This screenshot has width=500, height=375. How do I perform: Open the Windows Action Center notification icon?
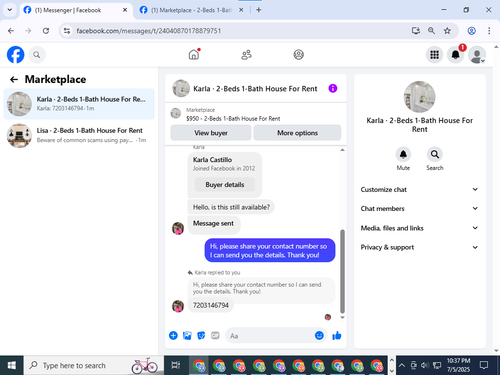pos(484,366)
